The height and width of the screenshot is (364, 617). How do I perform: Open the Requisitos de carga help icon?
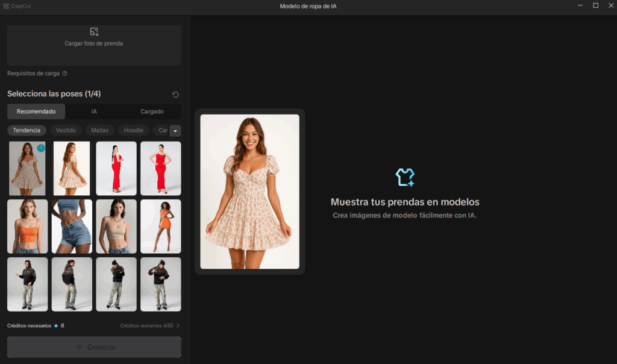[65, 73]
